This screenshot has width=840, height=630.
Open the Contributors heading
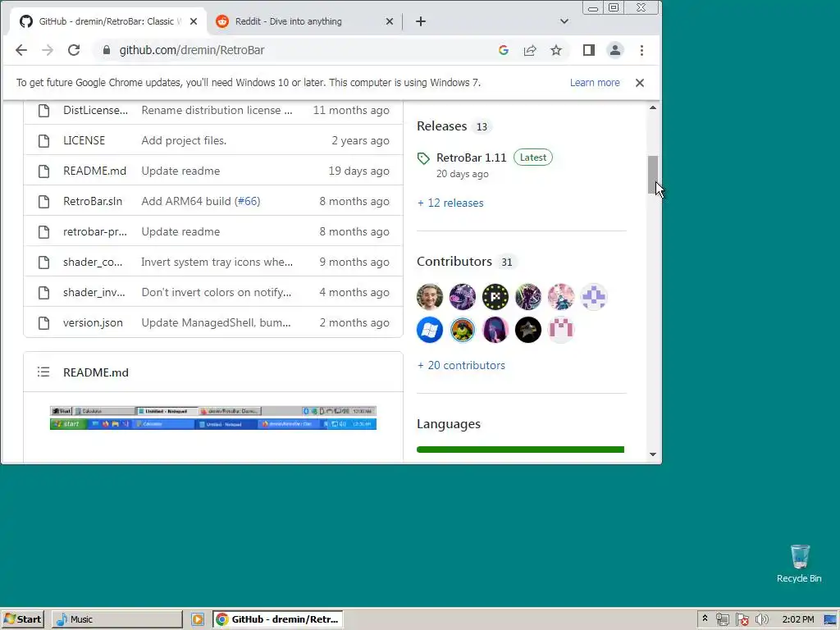tap(454, 262)
